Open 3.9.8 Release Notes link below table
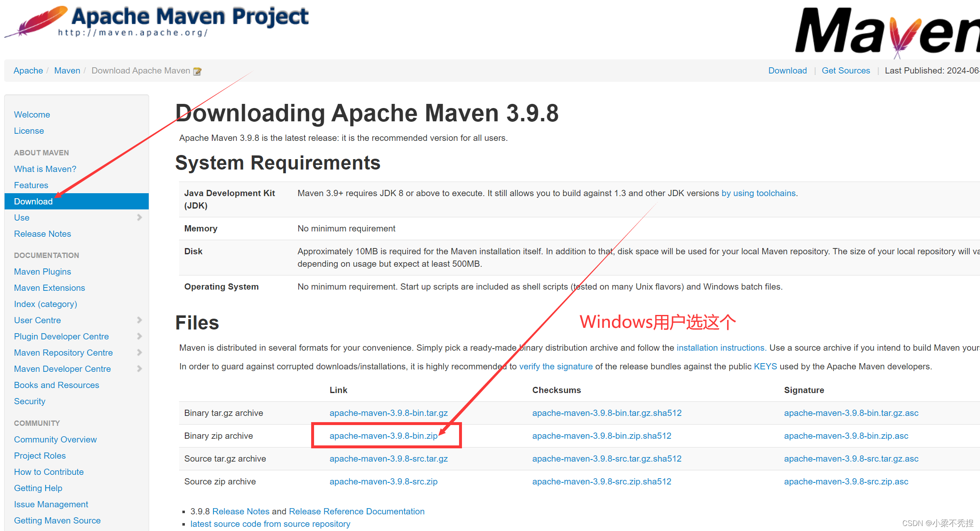The width and height of the screenshot is (980, 531). (x=241, y=511)
